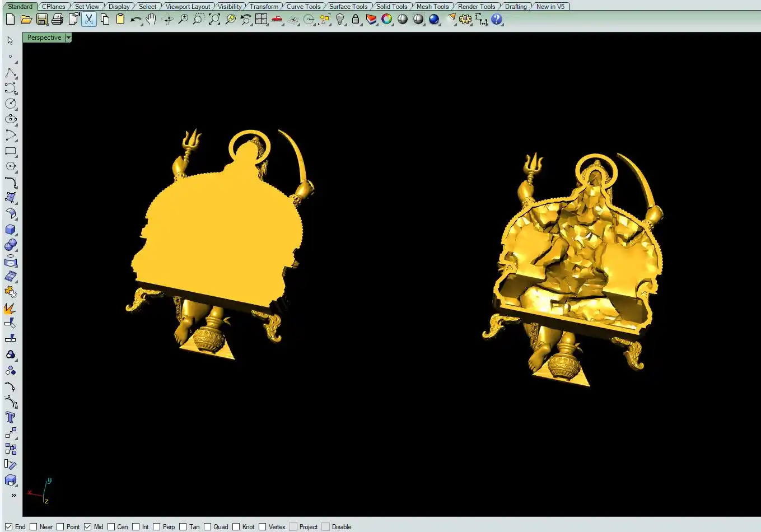Image resolution: width=761 pixels, height=532 pixels.
Task: Select the Pan hand tool
Action: click(x=151, y=20)
